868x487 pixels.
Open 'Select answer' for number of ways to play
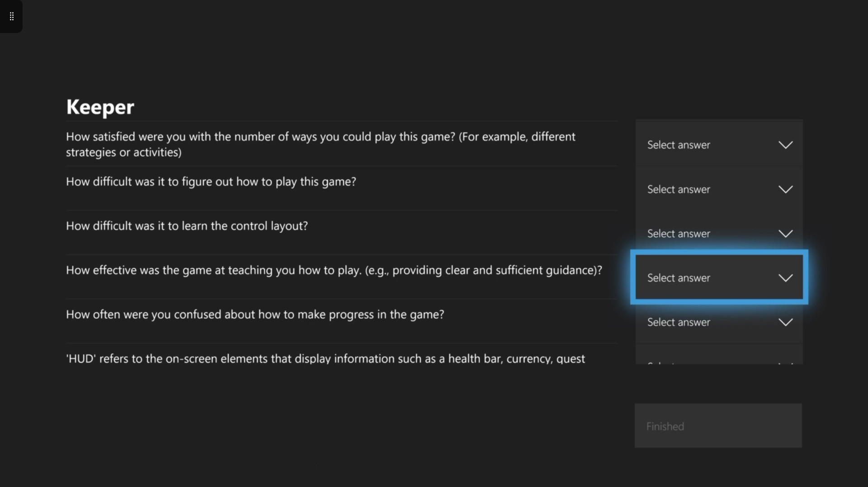[x=678, y=145]
